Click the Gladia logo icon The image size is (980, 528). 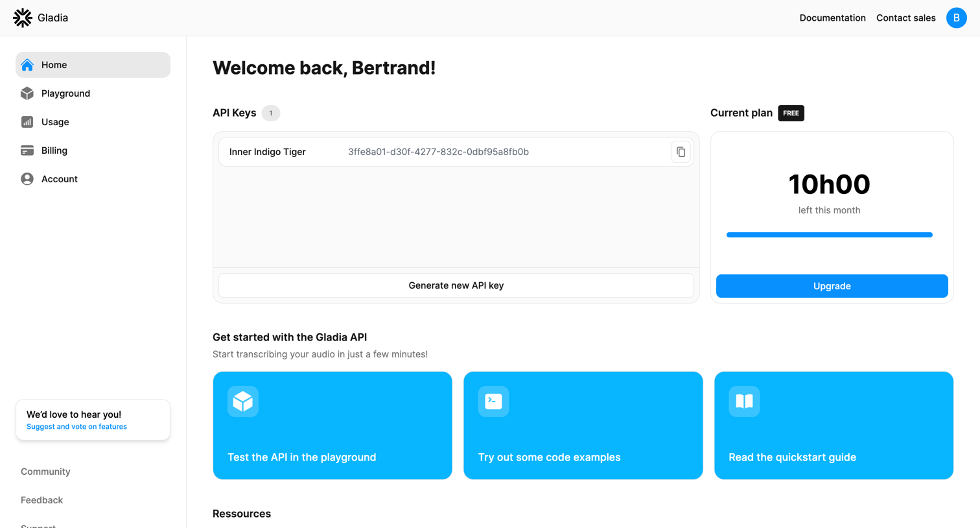23,18
